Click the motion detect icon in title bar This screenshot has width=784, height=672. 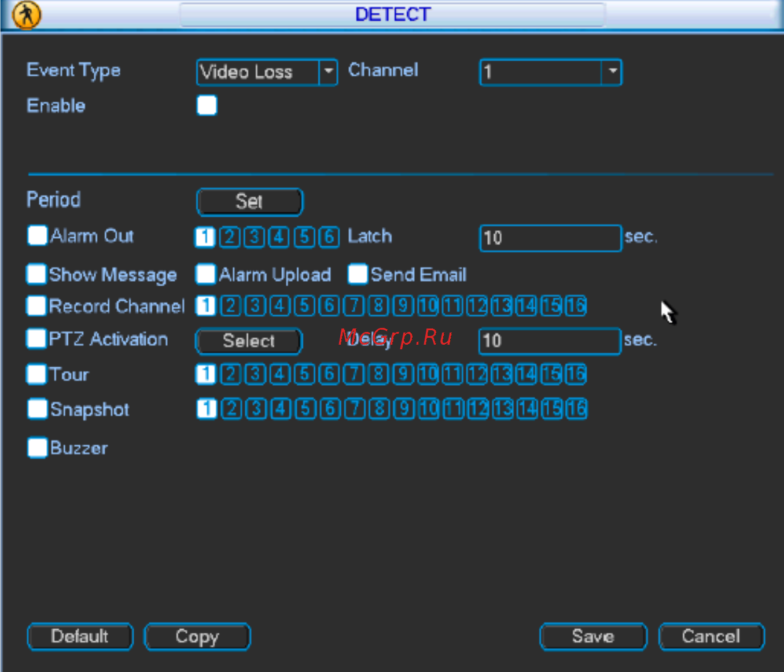click(27, 14)
